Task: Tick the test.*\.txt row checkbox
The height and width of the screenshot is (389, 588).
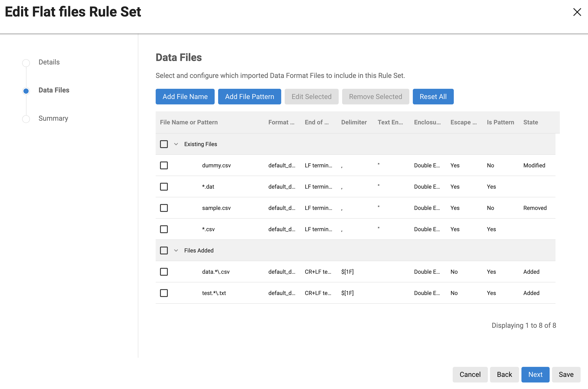Action: pyautogui.click(x=164, y=293)
